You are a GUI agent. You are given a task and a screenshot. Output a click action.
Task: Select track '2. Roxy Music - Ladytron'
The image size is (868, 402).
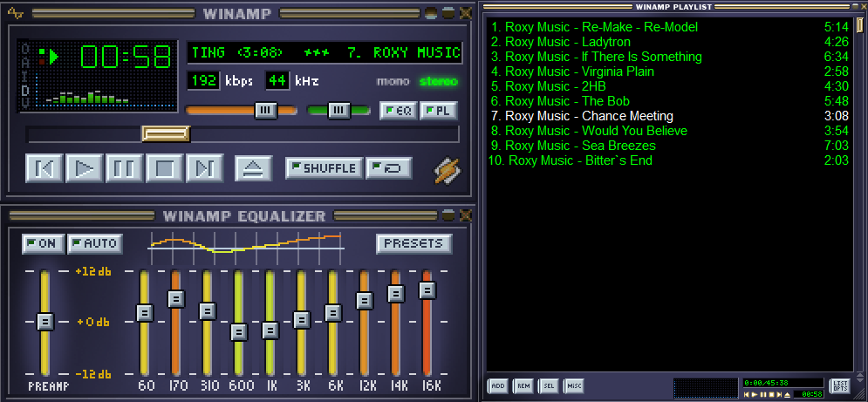click(670, 42)
